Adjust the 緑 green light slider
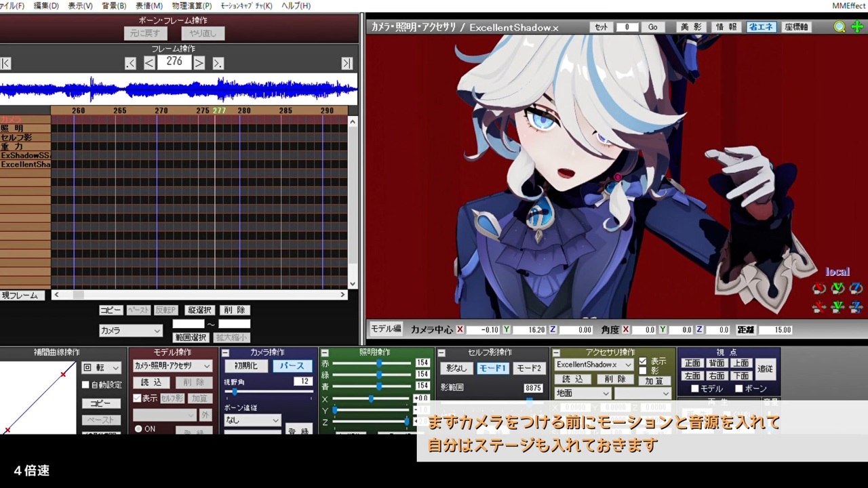 372,375
